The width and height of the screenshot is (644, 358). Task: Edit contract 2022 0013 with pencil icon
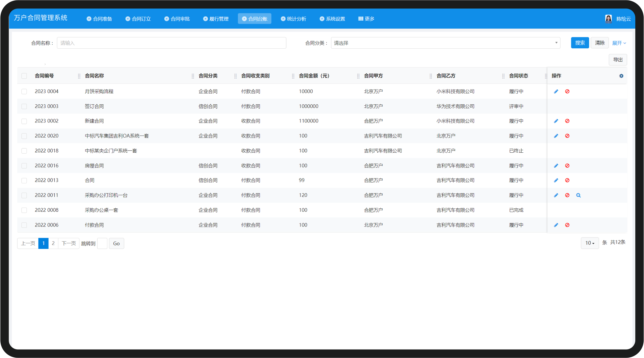click(x=556, y=180)
